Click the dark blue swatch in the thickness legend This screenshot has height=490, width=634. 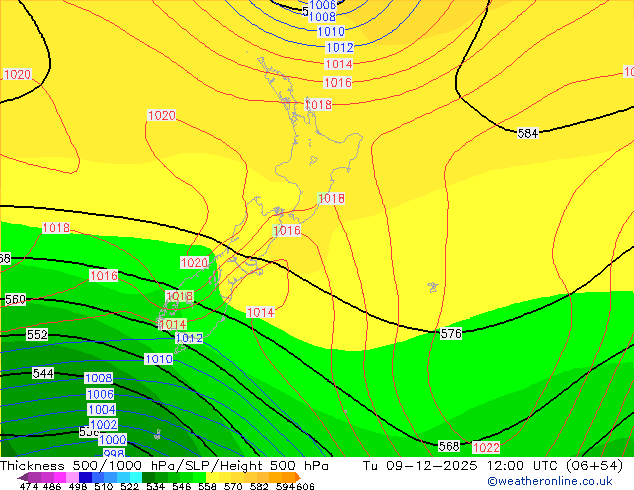click(x=85, y=477)
